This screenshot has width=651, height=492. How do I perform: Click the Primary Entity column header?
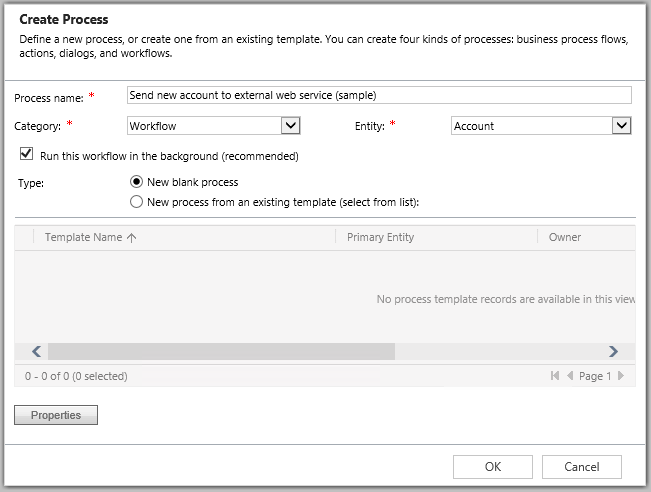coord(380,238)
